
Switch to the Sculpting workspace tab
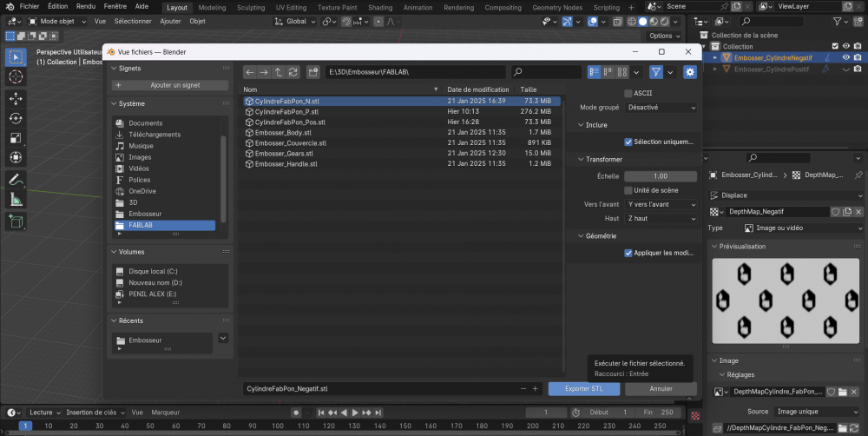251,7
